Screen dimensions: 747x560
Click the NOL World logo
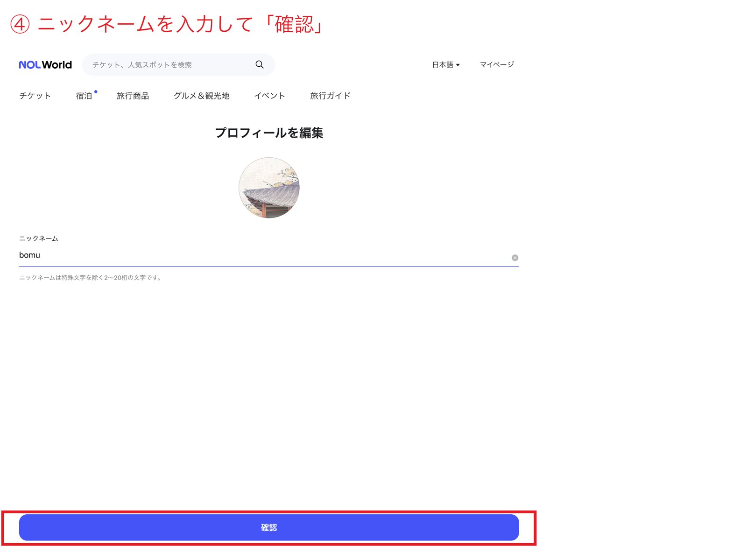coord(45,65)
